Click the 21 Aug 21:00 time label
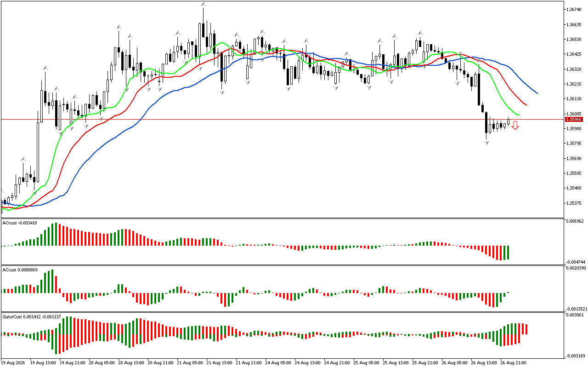 249,363
